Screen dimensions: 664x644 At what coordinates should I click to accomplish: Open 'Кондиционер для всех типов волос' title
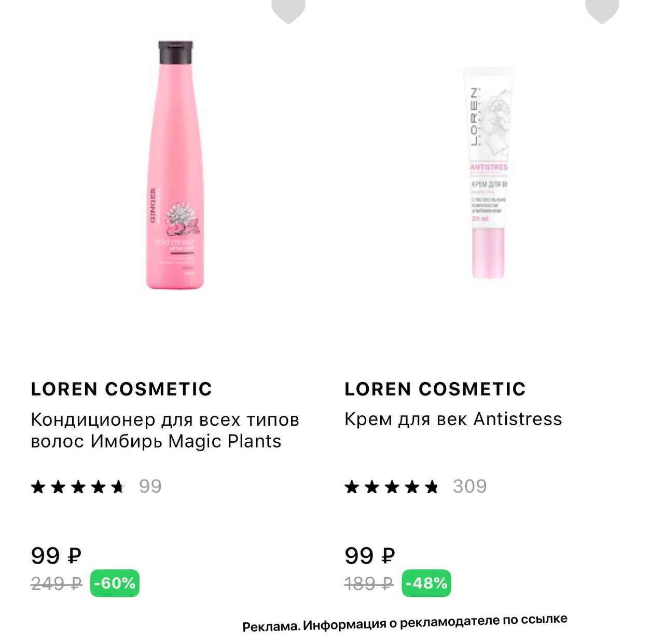coord(165,430)
